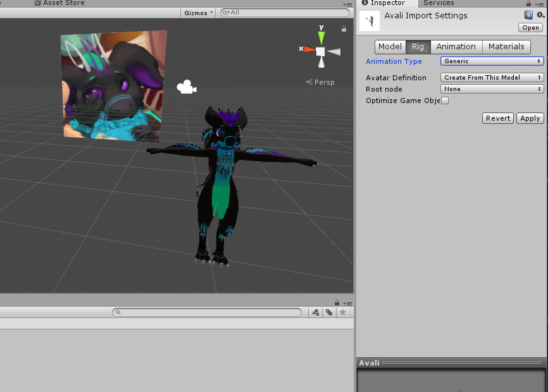Viewport: 548px width, 392px height.
Task: Open the Inspector panel options menu
Action: tap(540, 4)
